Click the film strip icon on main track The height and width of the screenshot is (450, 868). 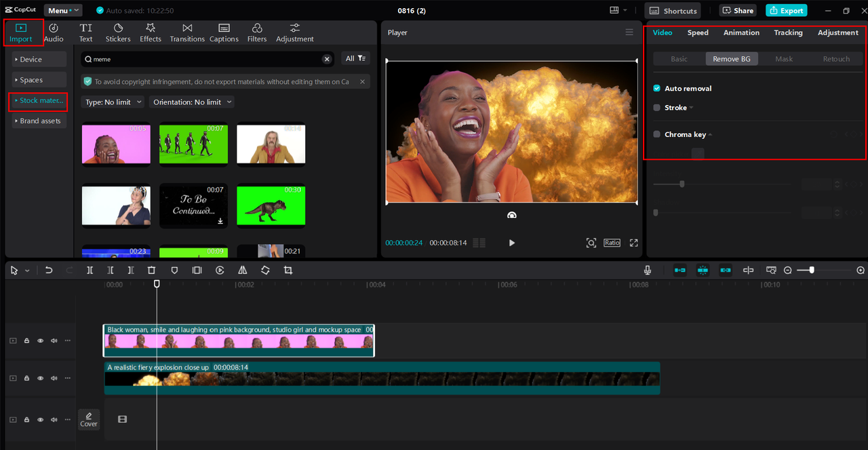tap(122, 420)
